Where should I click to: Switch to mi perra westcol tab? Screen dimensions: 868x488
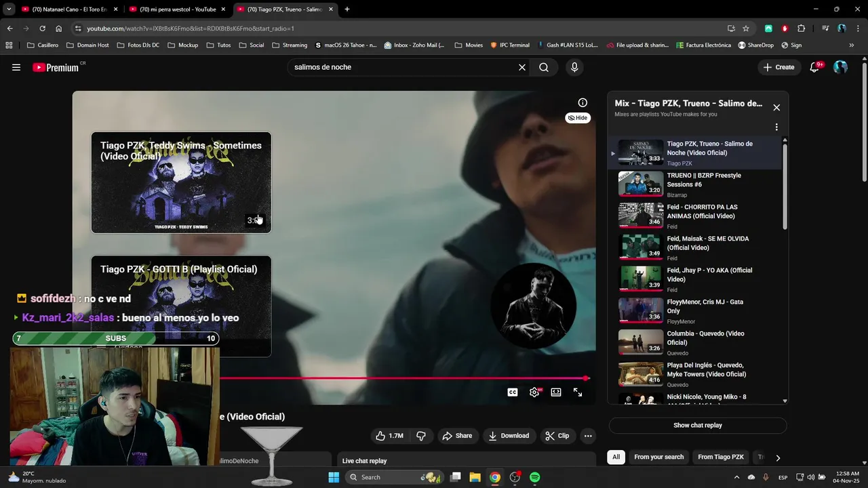178,9
